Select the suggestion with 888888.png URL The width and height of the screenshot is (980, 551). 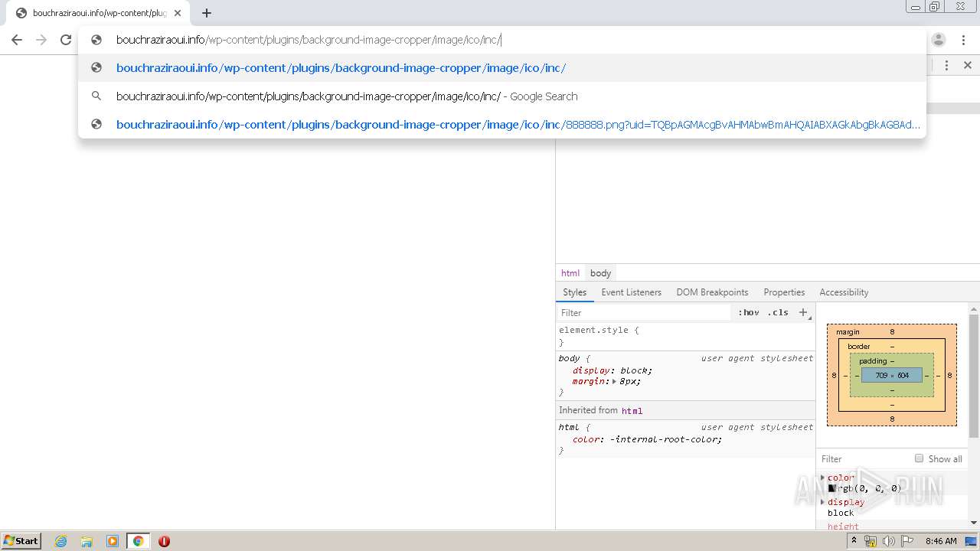pyautogui.click(x=502, y=125)
